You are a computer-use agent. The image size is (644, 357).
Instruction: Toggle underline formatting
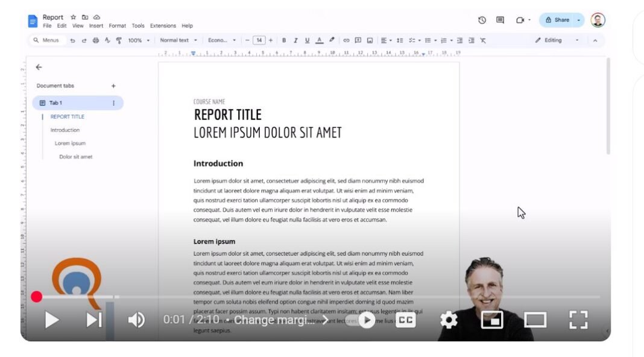tap(306, 40)
